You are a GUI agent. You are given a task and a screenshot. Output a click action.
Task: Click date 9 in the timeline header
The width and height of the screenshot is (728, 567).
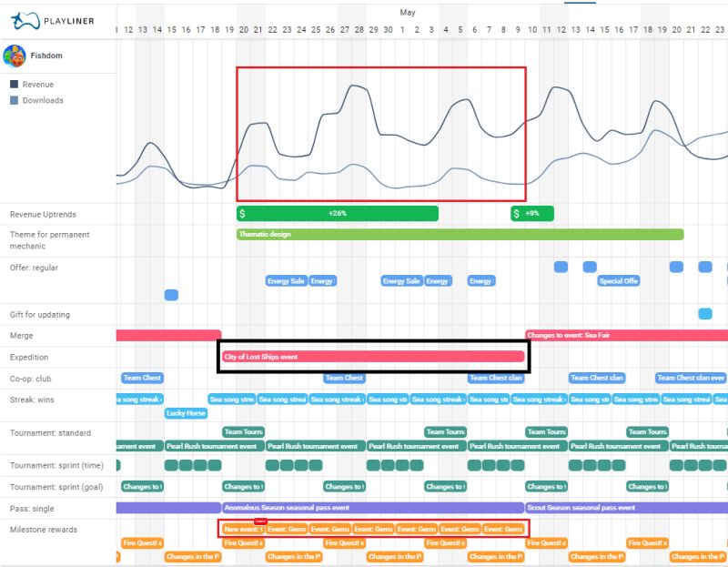coord(518,30)
